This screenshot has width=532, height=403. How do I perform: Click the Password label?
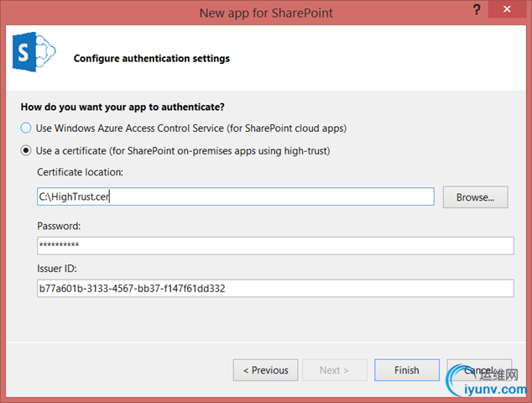point(59,226)
